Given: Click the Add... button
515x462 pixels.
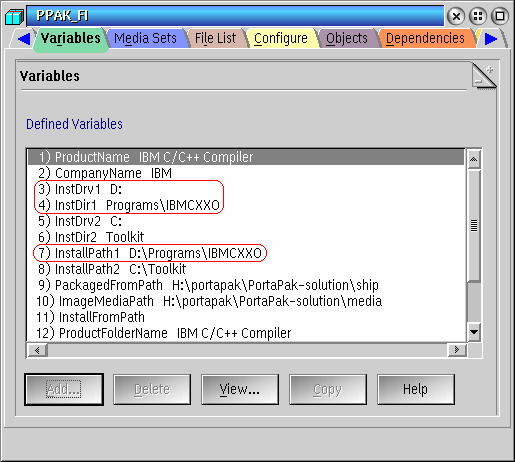Looking at the screenshot, I should click(x=64, y=389).
